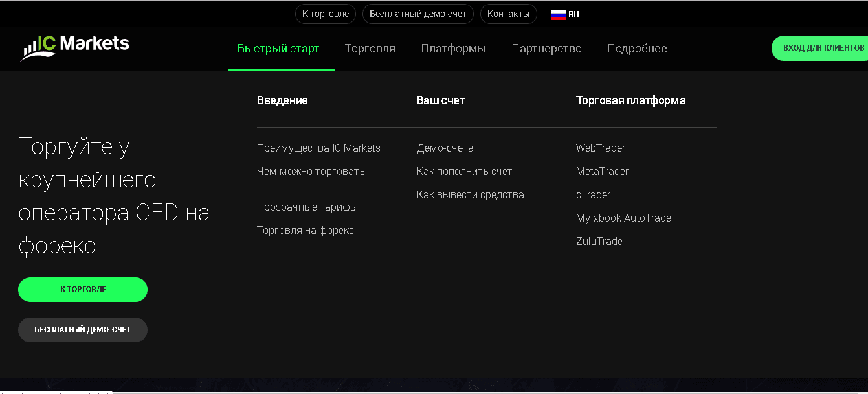Click the К ТОРГОВЛЕ button
The image size is (868, 394).
[x=82, y=290]
